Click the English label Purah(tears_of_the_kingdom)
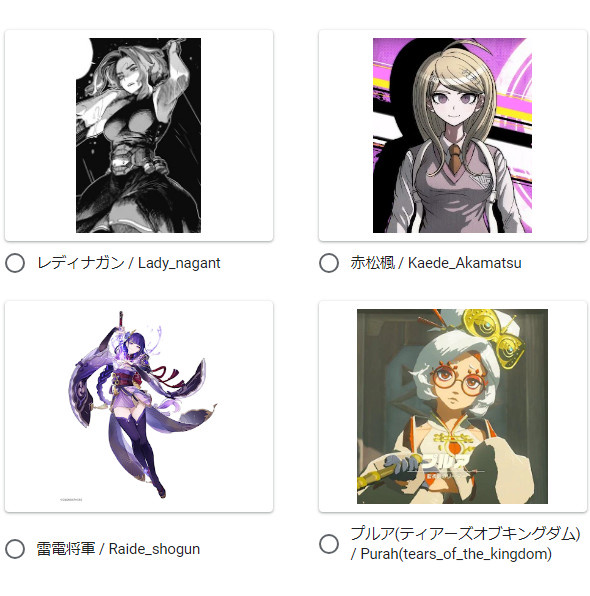The height and width of the screenshot is (596, 590). pos(456,554)
